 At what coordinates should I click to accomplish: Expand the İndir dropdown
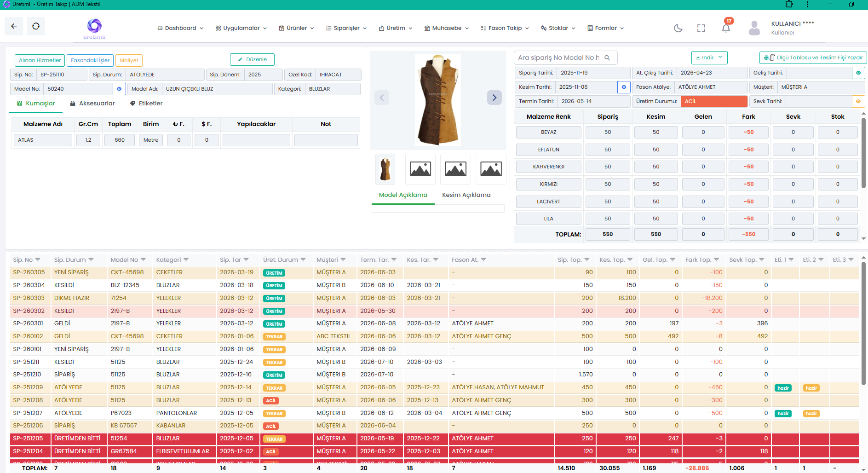click(x=709, y=58)
